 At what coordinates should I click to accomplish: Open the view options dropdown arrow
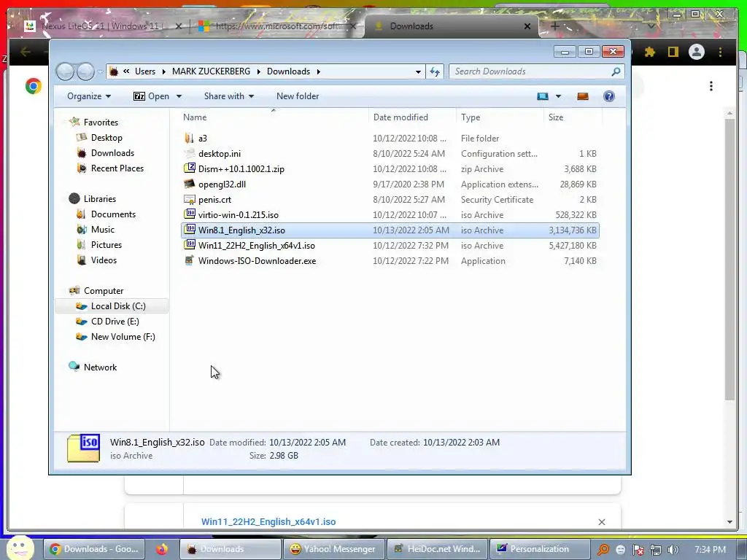click(558, 96)
